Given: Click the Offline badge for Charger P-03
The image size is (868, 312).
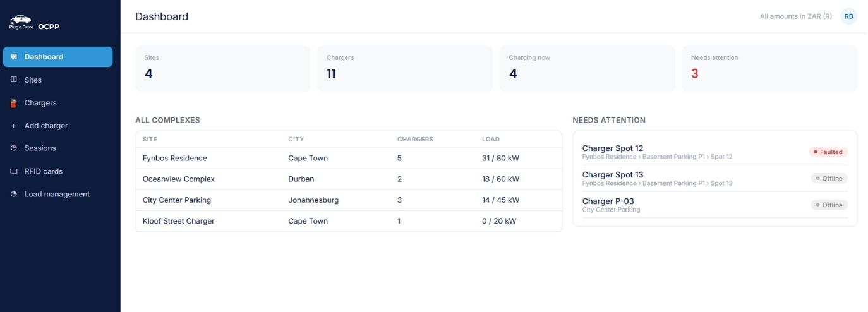Looking at the screenshot, I should coord(829,205).
